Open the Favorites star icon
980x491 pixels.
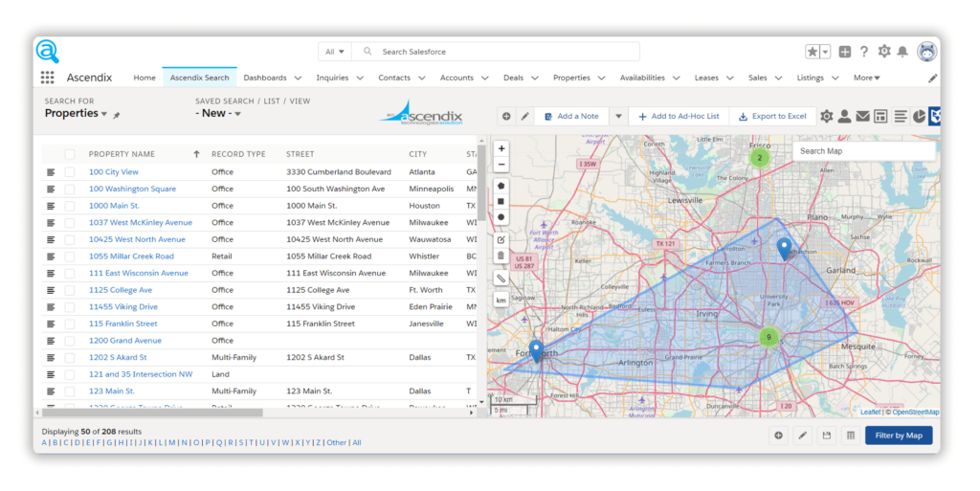(812, 52)
